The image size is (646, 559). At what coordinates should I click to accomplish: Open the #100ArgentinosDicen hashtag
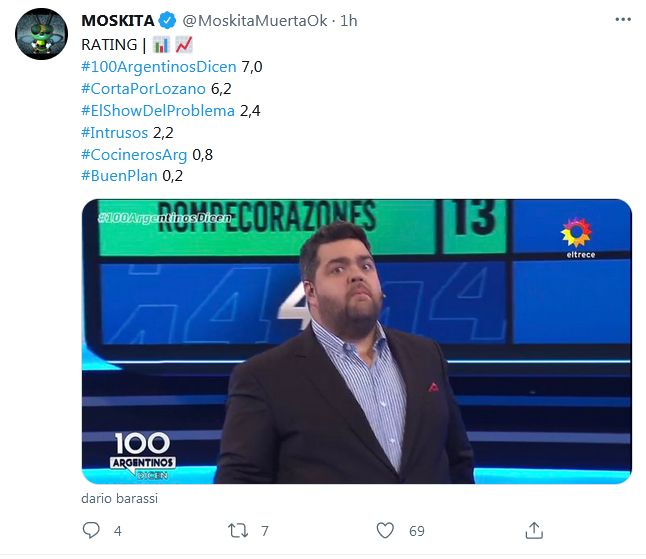tap(159, 67)
